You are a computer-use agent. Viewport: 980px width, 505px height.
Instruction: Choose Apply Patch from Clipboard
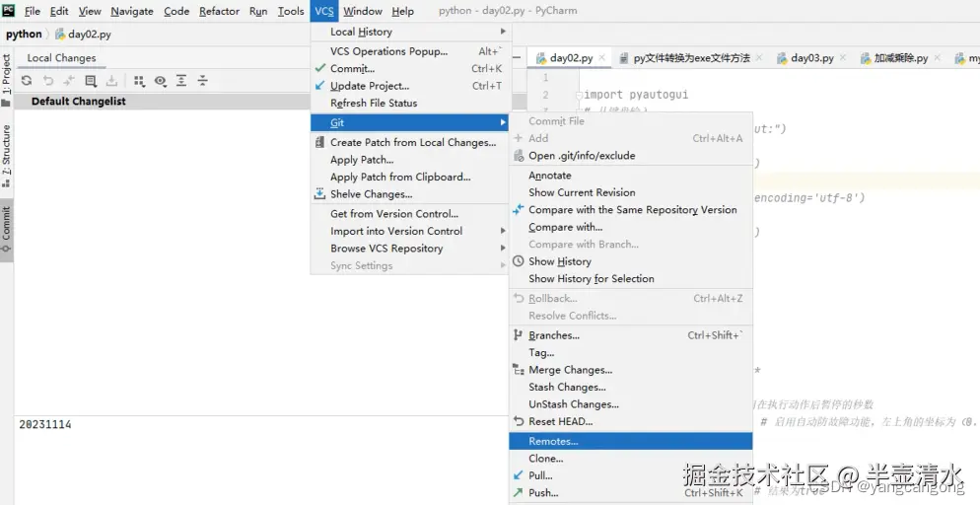(x=410, y=177)
